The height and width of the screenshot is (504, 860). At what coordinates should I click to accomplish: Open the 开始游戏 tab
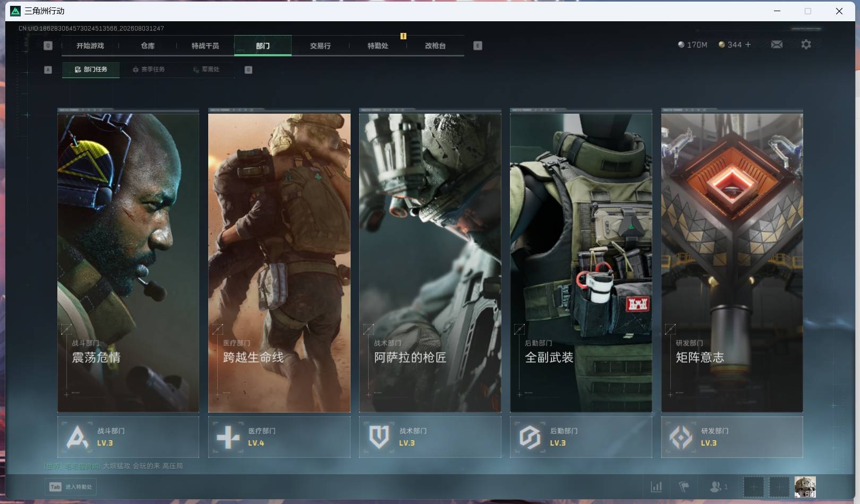pos(90,46)
